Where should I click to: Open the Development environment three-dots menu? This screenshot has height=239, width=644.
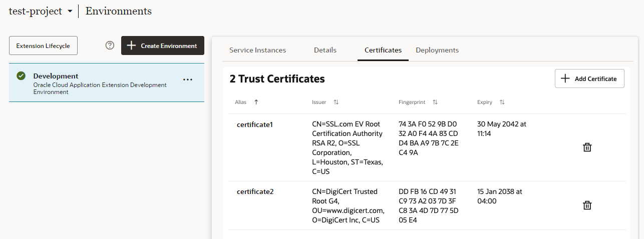(188, 79)
